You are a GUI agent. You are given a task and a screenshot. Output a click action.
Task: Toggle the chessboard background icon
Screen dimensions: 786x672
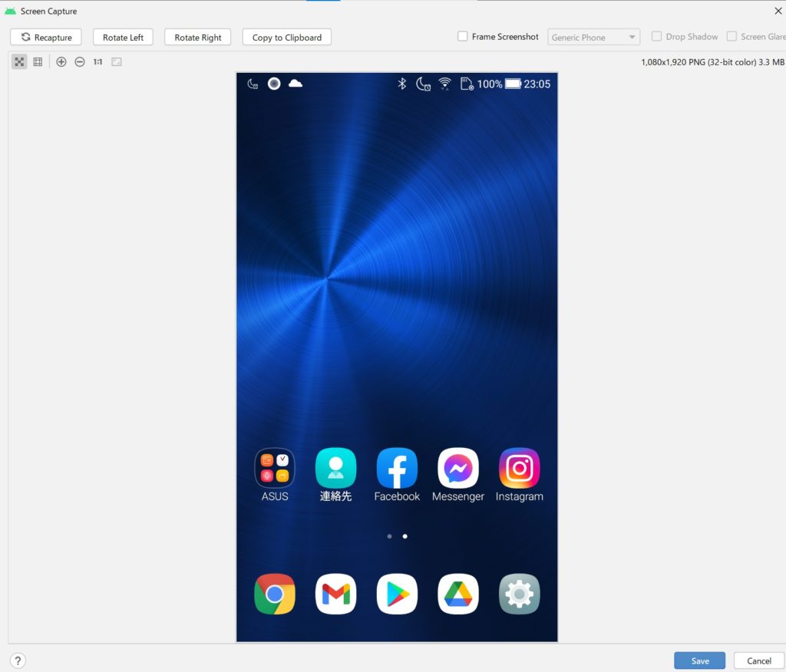(x=19, y=61)
